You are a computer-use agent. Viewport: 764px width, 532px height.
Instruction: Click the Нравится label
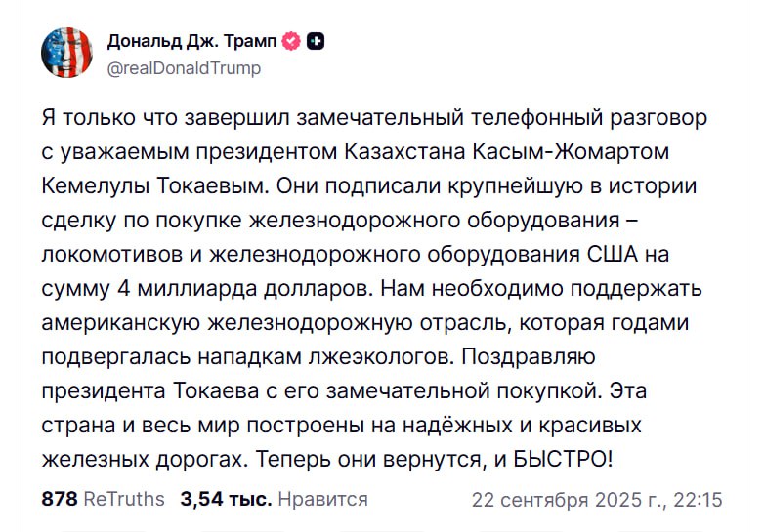323,499
